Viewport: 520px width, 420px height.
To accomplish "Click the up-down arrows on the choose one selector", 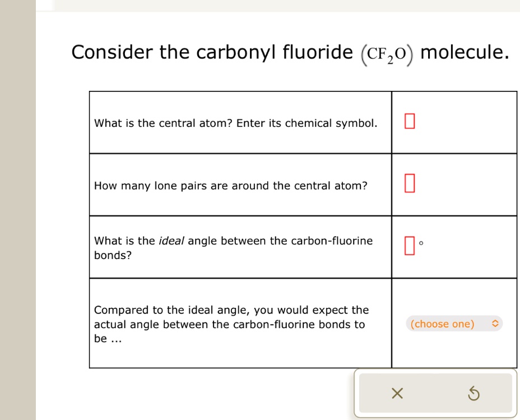I will [x=494, y=324].
